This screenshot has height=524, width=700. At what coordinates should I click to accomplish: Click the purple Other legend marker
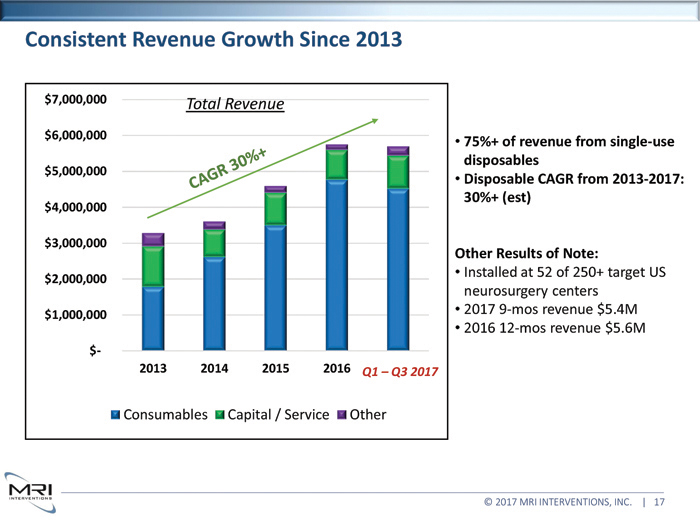(x=342, y=415)
